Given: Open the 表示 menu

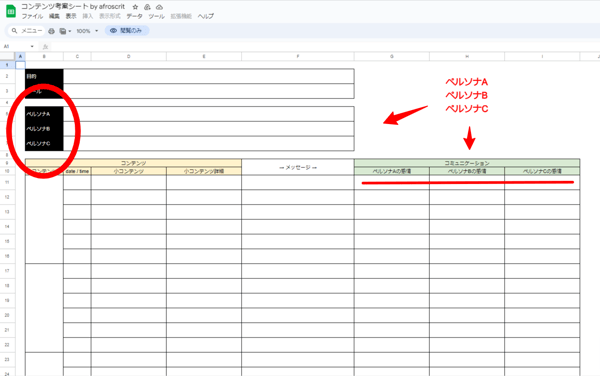Looking at the screenshot, I should [x=71, y=16].
